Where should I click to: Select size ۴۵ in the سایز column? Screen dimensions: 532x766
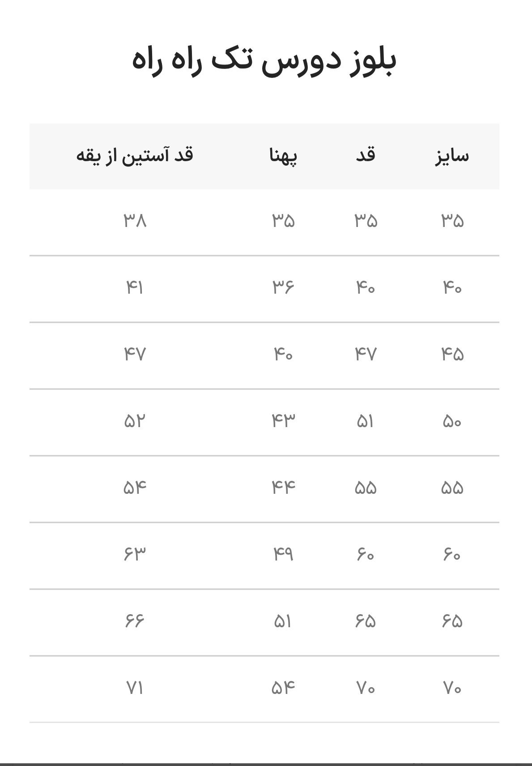(x=452, y=354)
